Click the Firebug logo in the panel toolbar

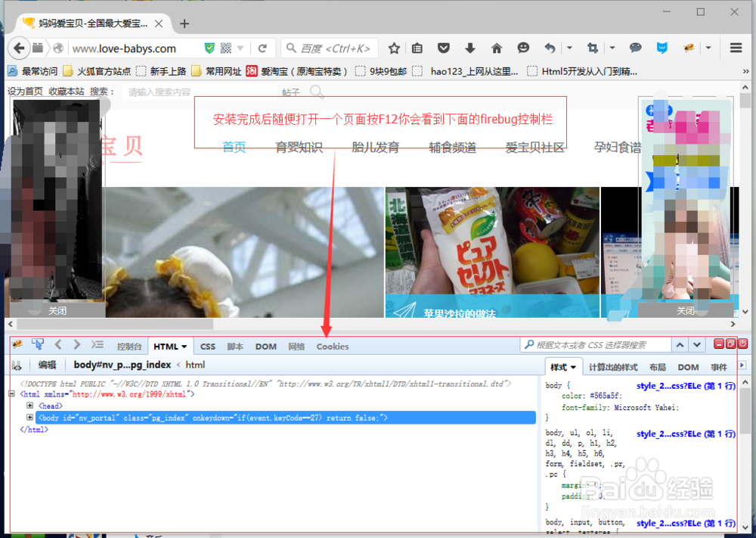click(x=17, y=344)
